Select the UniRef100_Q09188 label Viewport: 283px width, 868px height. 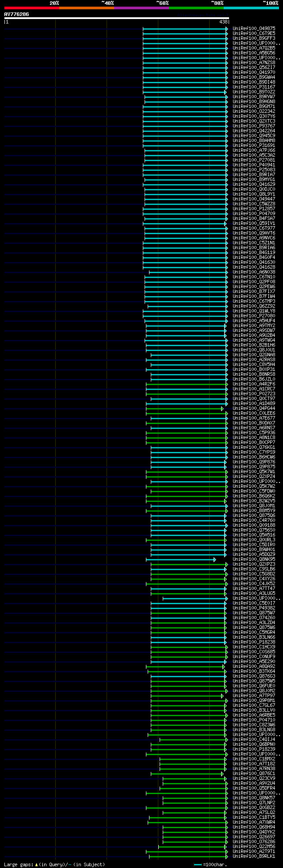point(254,525)
